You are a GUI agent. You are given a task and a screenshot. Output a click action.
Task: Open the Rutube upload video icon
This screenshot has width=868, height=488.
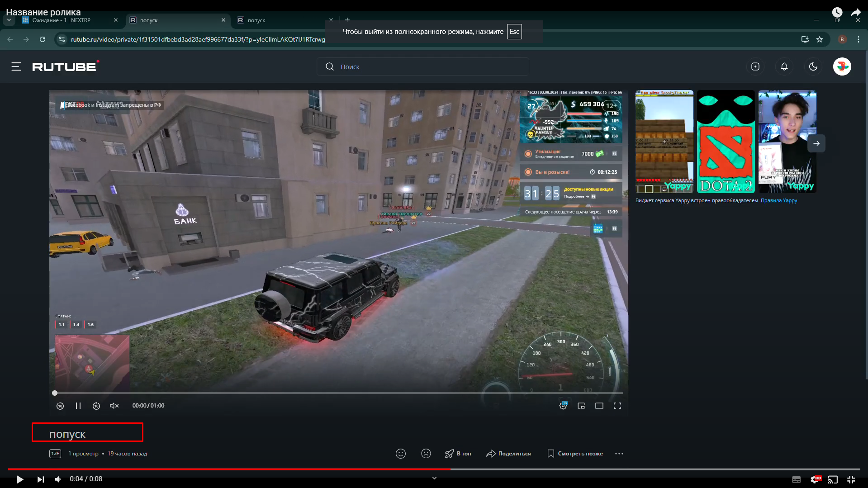755,66
